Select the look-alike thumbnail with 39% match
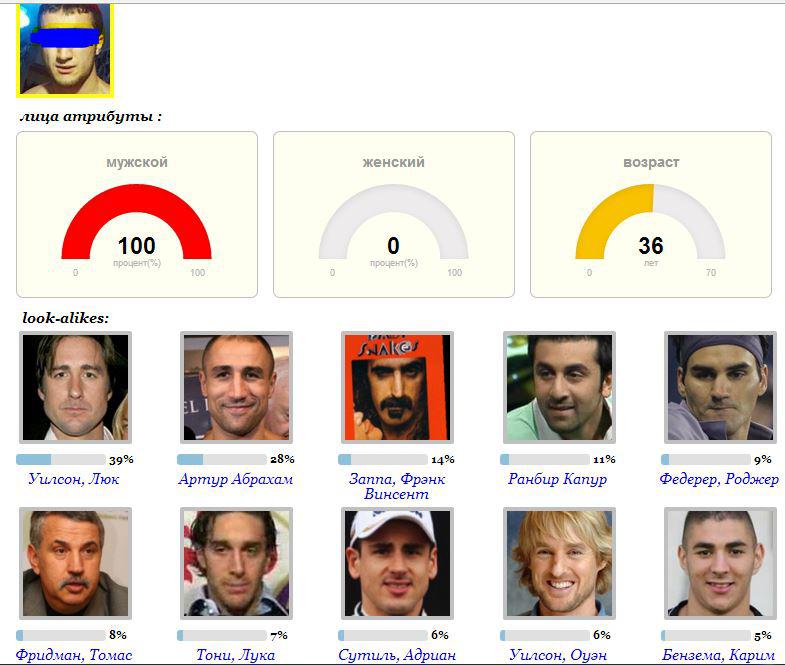The image size is (785, 665). [75, 387]
